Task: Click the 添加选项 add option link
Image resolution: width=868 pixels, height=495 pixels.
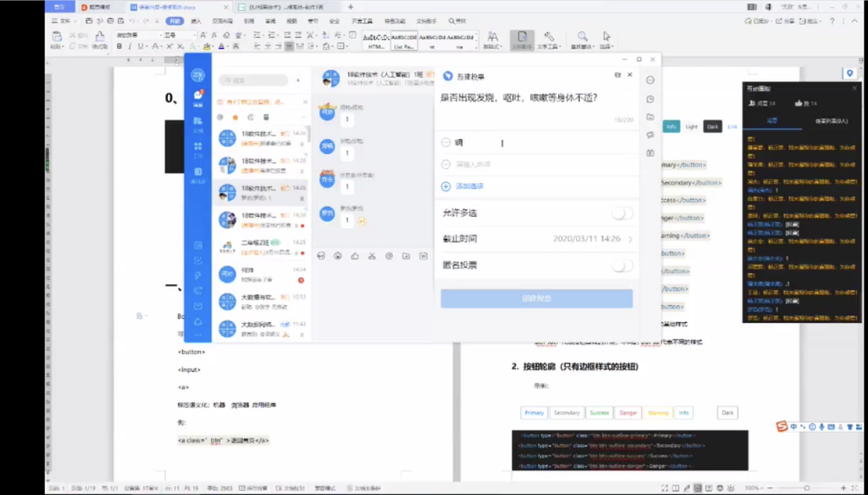Action: [x=462, y=186]
